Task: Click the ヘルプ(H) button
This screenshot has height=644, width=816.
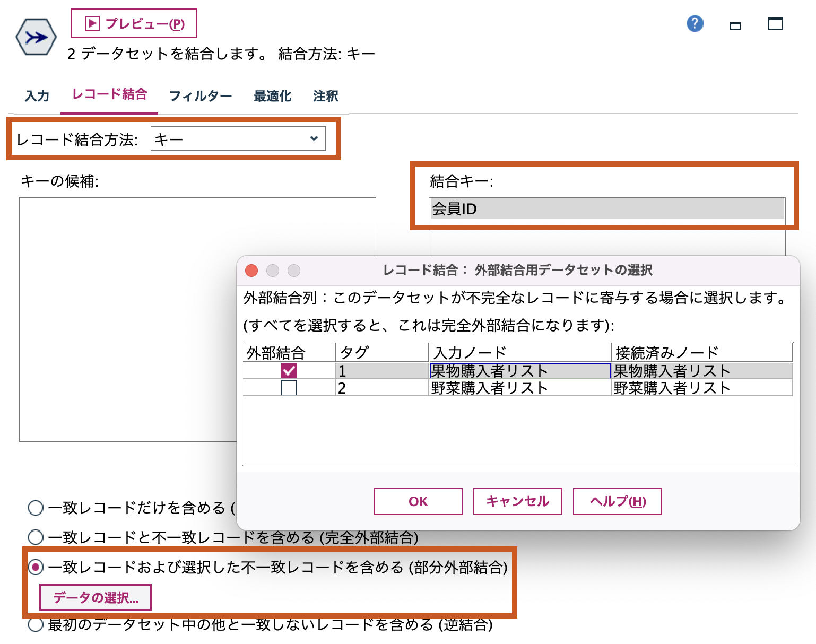Action: click(x=617, y=501)
